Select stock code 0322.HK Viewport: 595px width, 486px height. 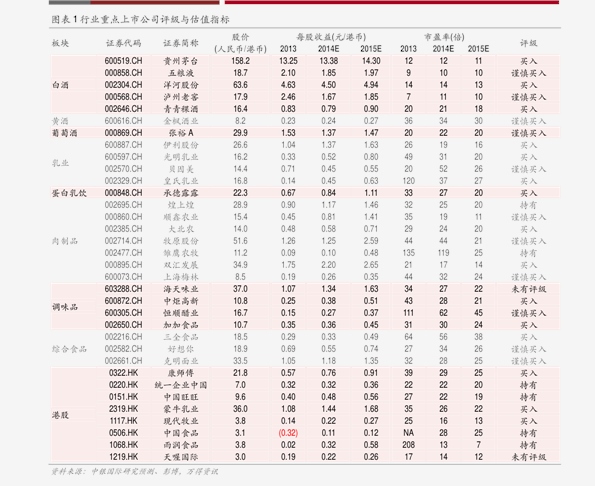[123, 373]
